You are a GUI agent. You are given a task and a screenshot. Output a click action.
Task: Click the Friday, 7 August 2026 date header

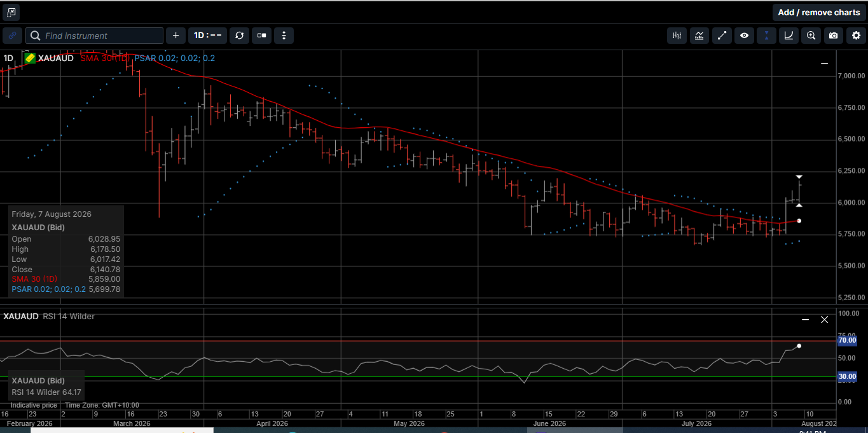[52, 214]
